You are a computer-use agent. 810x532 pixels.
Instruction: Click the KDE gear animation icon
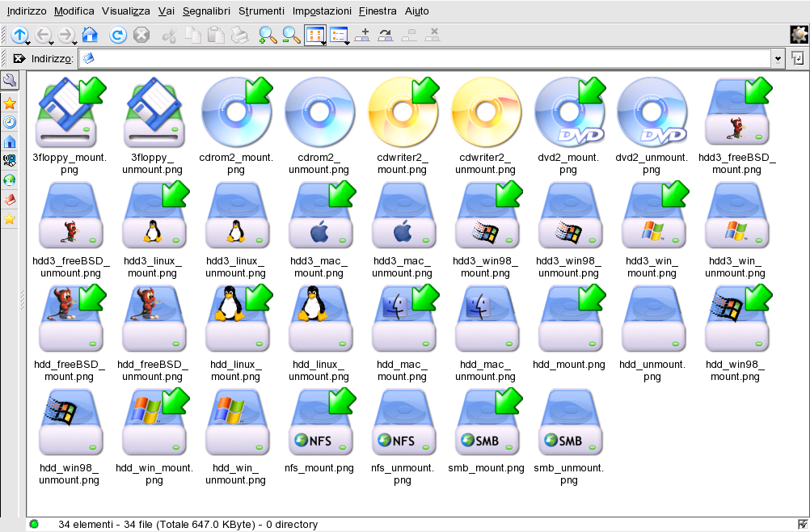pyautogui.click(x=799, y=35)
